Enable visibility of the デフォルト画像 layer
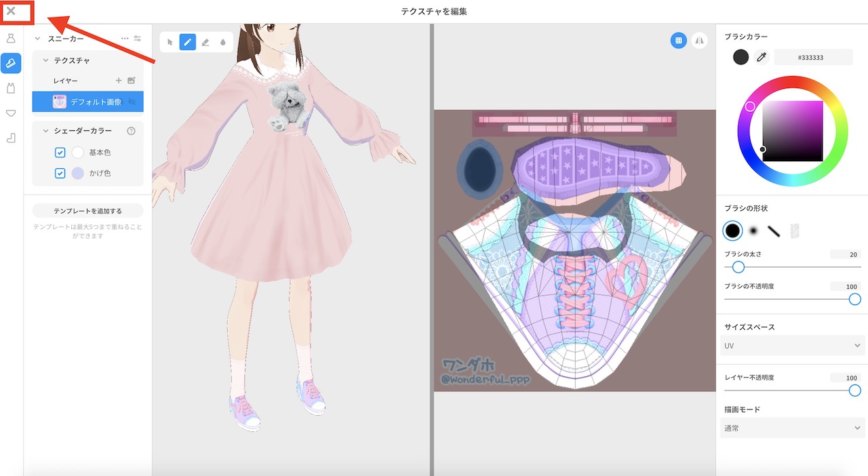This screenshot has height=476, width=868. click(x=132, y=102)
